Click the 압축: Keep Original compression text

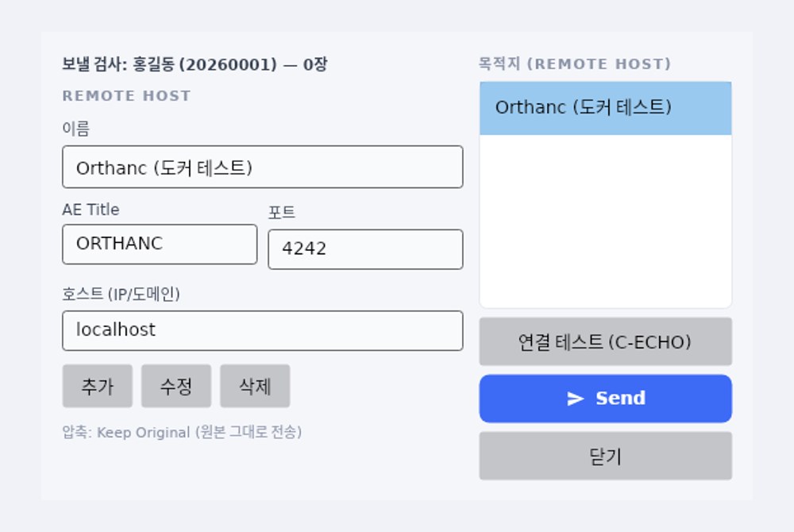[x=182, y=432]
